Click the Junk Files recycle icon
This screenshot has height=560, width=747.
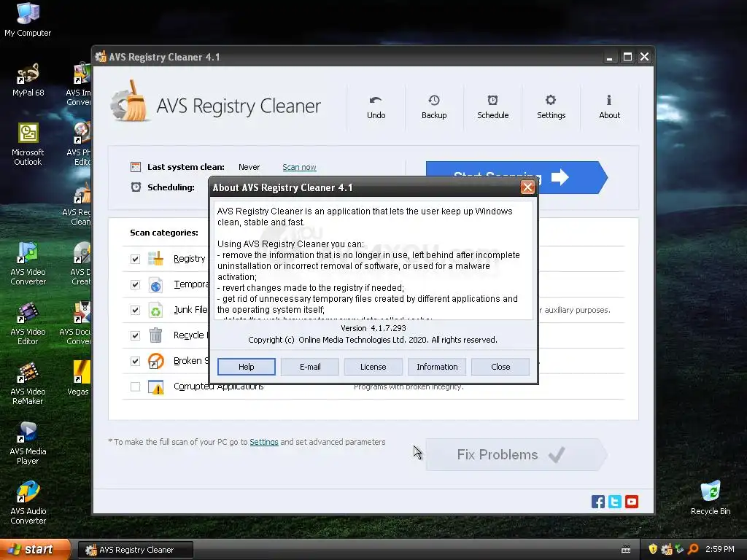click(x=156, y=310)
